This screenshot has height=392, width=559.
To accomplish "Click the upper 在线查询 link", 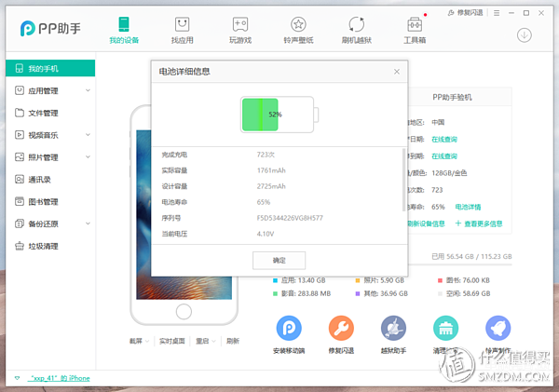I will click(444, 139).
